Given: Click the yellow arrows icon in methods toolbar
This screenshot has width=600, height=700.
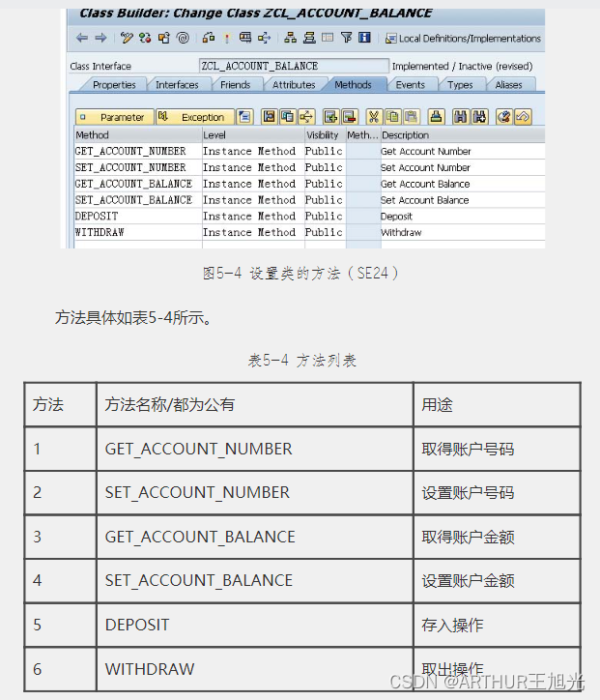Looking at the screenshot, I should [306, 117].
